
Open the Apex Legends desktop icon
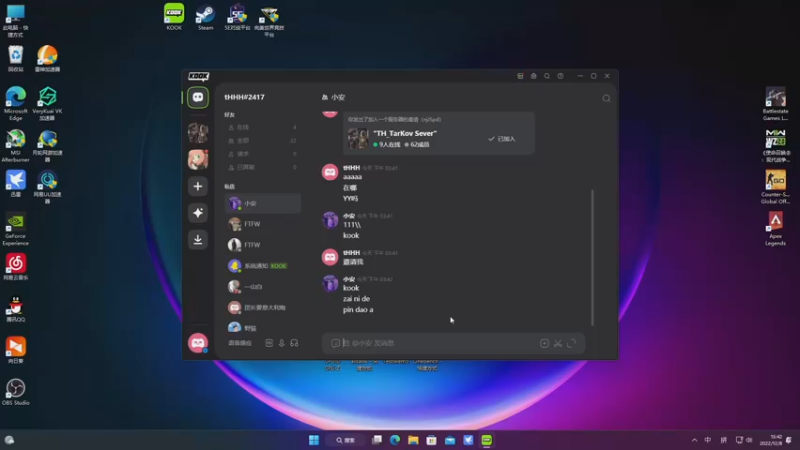click(776, 229)
